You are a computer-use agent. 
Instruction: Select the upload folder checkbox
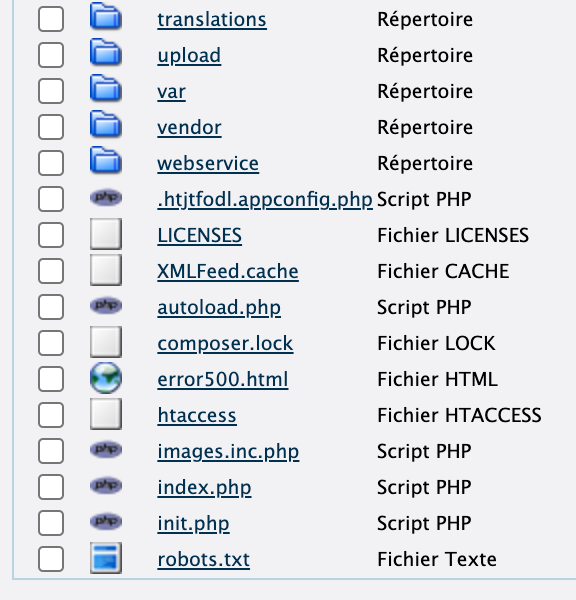(51, 55)
